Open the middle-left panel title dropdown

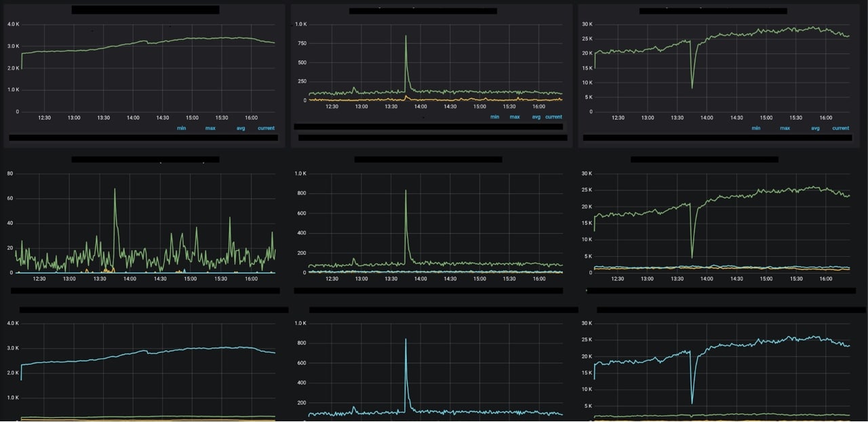coord(144,159)
